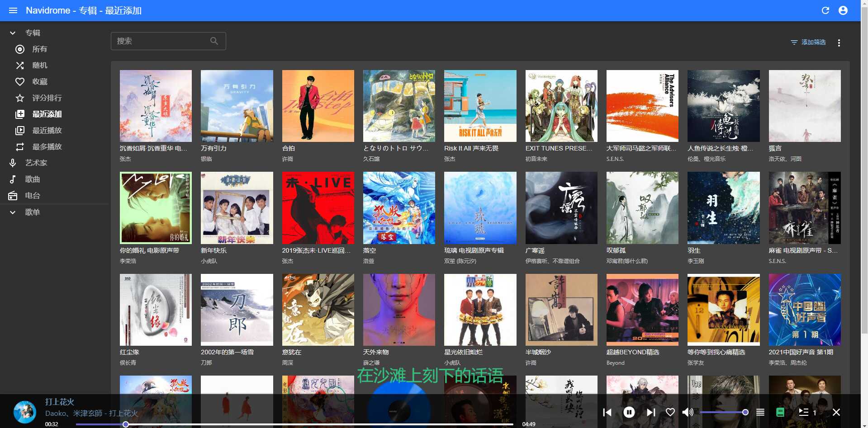
Task: Open 艺术家 from the sidebar
Action: click(x=36, y=163)
